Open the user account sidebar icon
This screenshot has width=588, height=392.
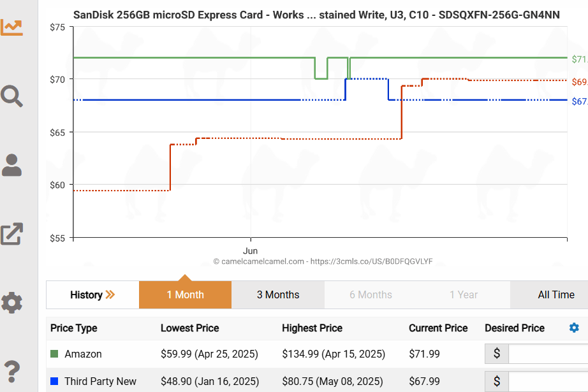11,165
